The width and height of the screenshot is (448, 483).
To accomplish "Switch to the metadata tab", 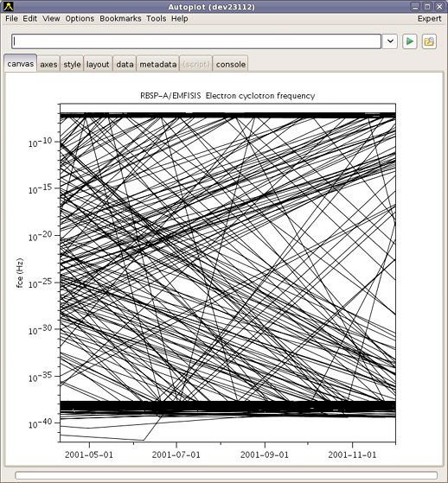I will (x=158, y=64).
